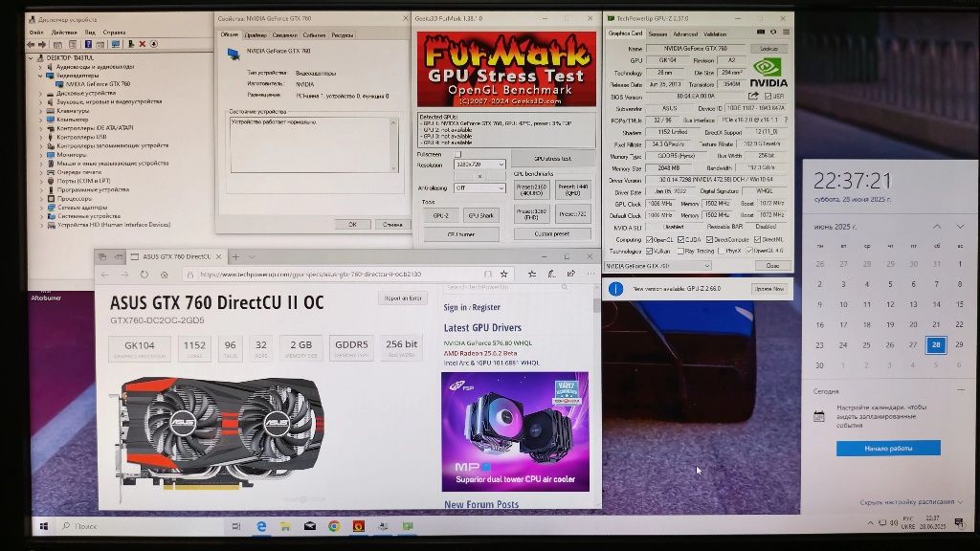
Task: Open the Windows Start menu
Action: pyautogui.click(x=44, y=526)
